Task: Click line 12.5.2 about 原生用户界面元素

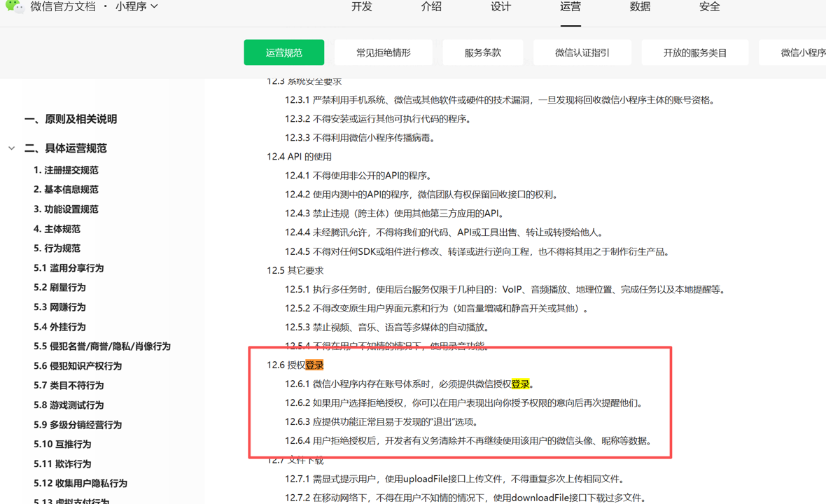Action: pyautogui.click(x=437, y=309)
